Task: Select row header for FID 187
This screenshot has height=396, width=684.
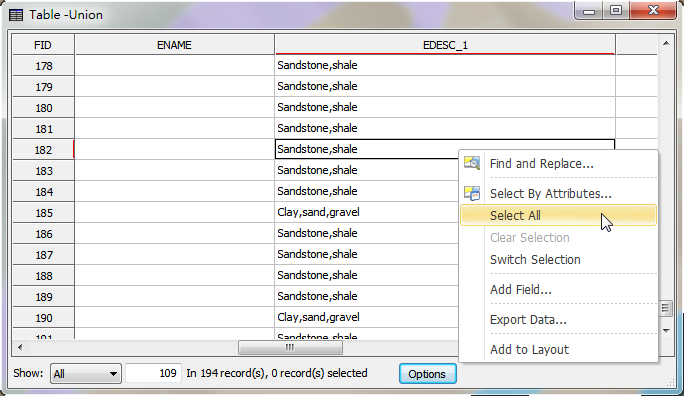Action: [x=43, y=255]
